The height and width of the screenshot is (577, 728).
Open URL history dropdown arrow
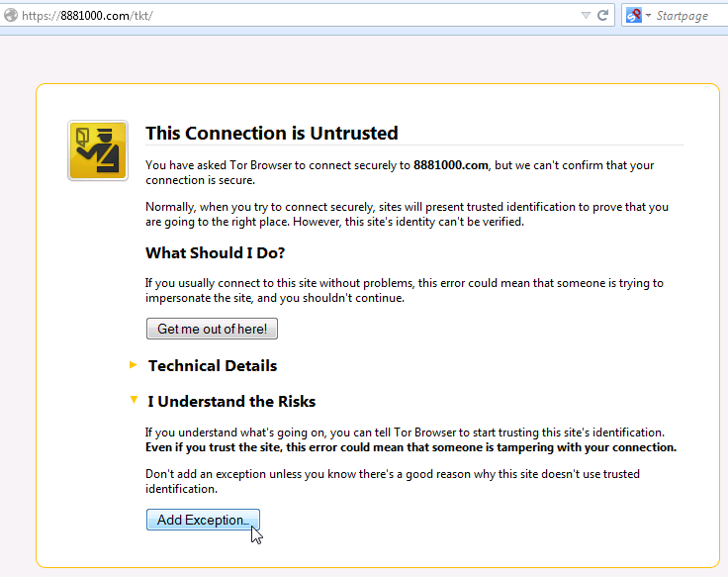pyautogui.click(x=586, y=15)
